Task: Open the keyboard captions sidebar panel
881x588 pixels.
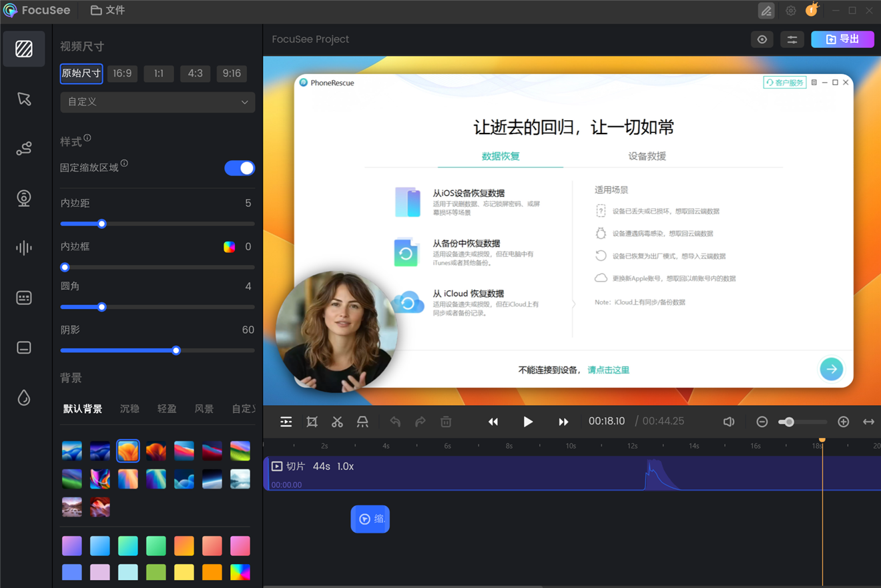Action: coord(24,298)
